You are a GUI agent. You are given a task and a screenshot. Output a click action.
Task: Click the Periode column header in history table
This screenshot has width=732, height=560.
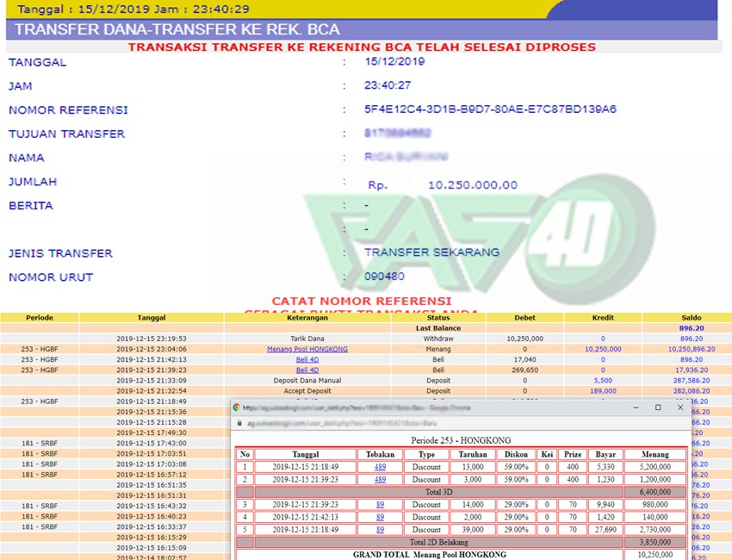pos(40,318)
